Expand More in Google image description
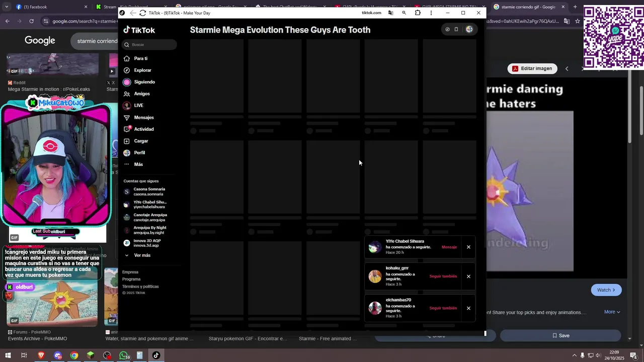 [612, 312]
